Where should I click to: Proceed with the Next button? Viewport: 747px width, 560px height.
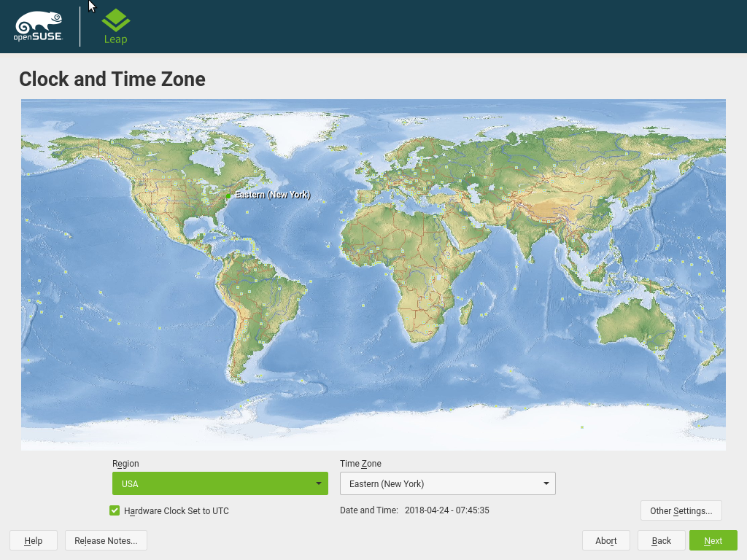713,540
